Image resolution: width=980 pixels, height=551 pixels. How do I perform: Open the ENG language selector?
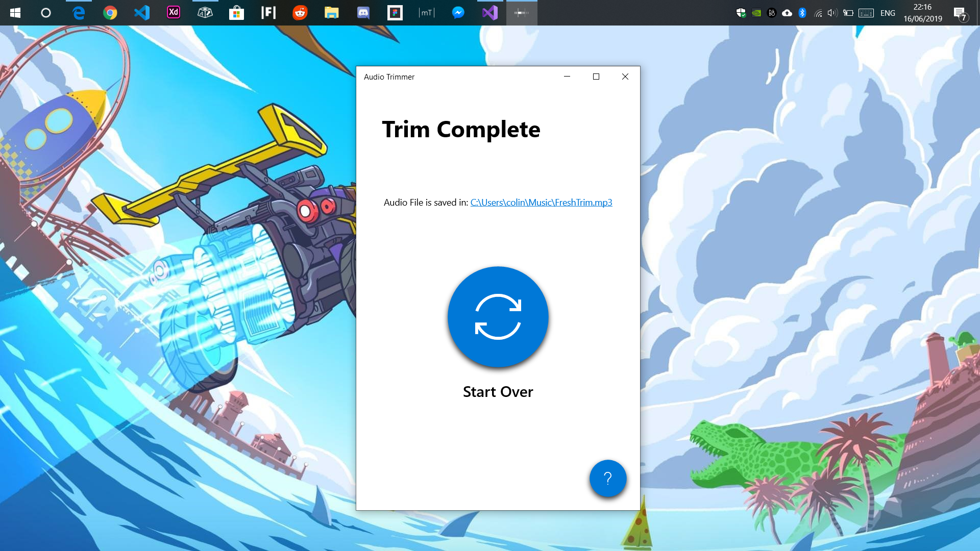click(888, 13)
